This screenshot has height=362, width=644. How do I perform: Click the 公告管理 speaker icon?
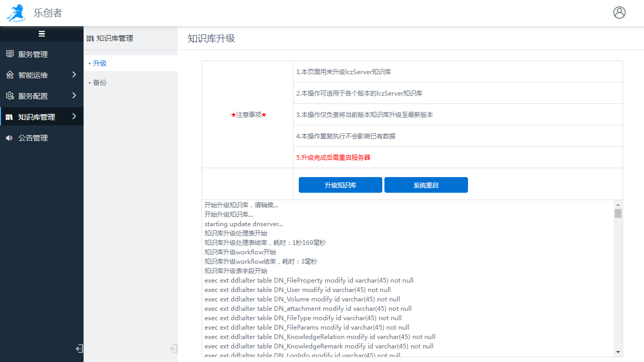pyautogui.click(x=9, y=138)
